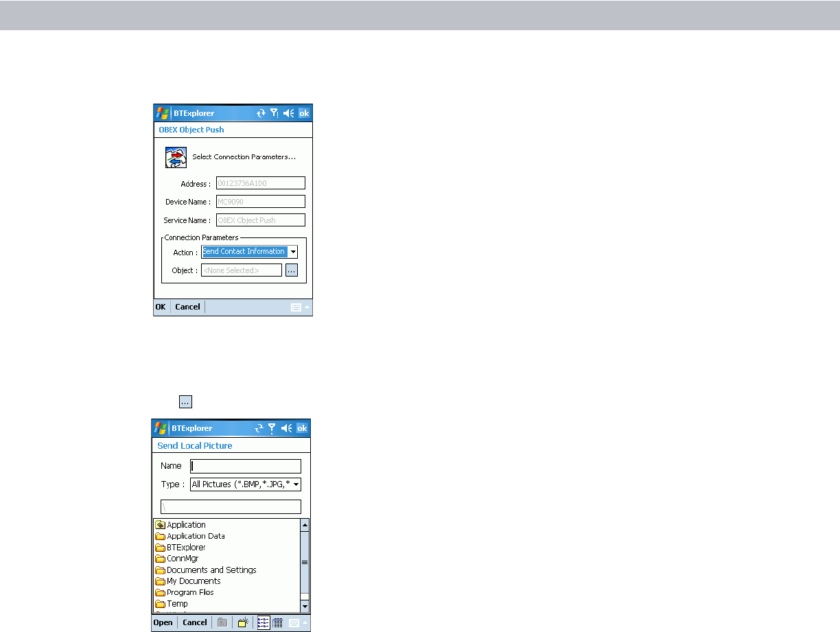Switch to details view icon
Viewport: 840px width, 632px height.
[x=277, y=622]
